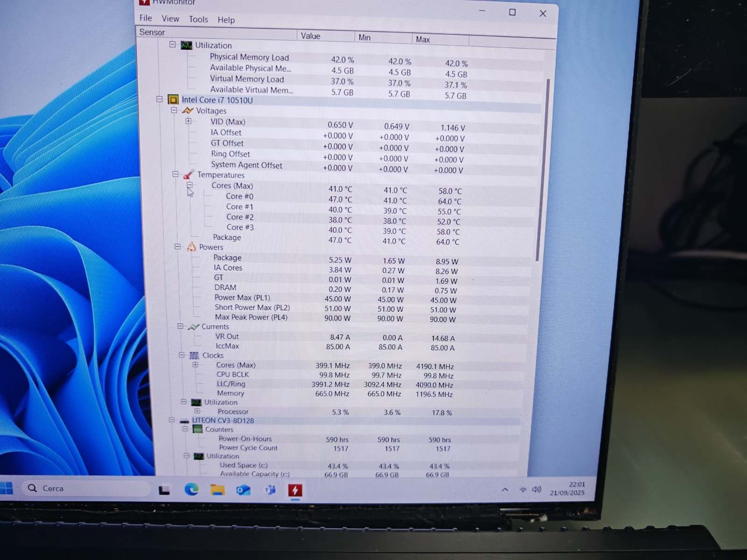This screenshot has width=747, height=560.
Task: Click the Temperatures thermometer icon
Action: tap(189, 175)
